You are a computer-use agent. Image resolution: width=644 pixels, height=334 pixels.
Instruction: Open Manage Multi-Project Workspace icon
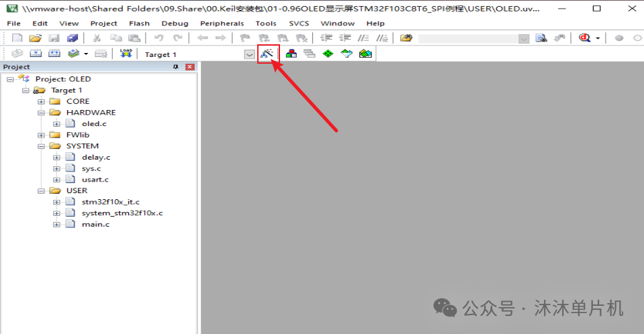tap(310, 54)
